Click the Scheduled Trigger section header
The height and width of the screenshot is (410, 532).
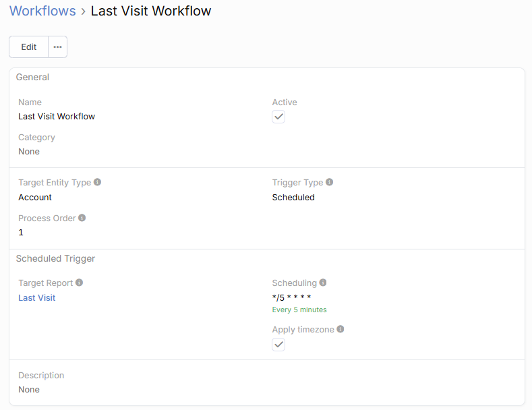point(55,258)
